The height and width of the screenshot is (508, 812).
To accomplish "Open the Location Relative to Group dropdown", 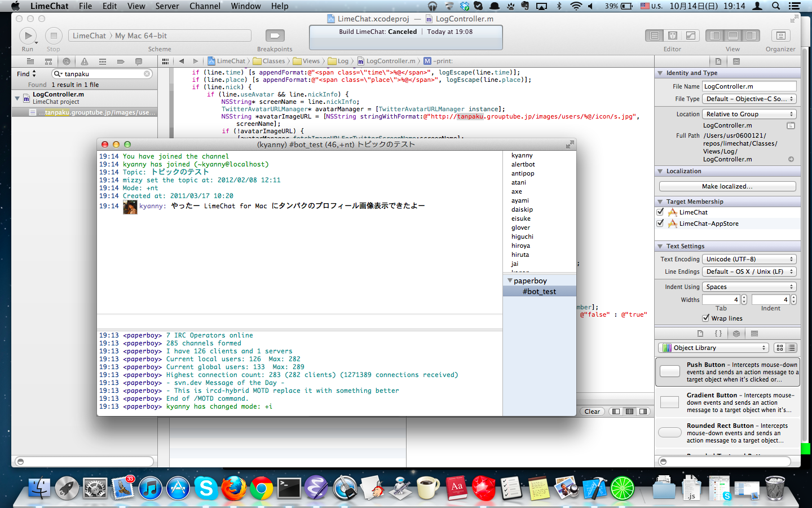I will pos(749,114).
